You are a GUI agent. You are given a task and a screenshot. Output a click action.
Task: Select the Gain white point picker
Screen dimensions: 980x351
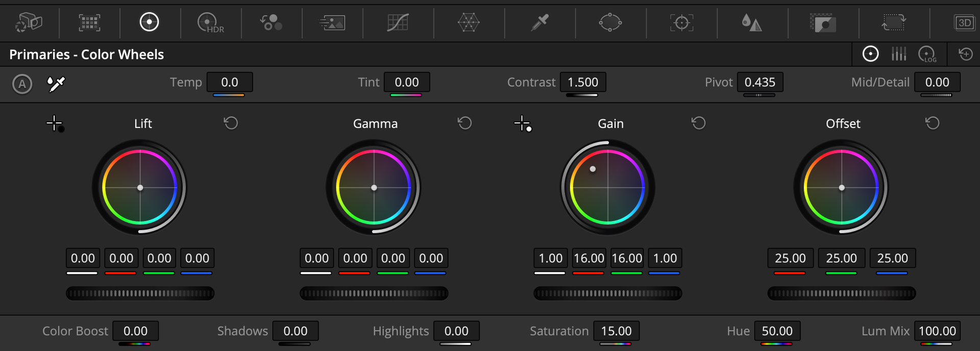point(523,124)
